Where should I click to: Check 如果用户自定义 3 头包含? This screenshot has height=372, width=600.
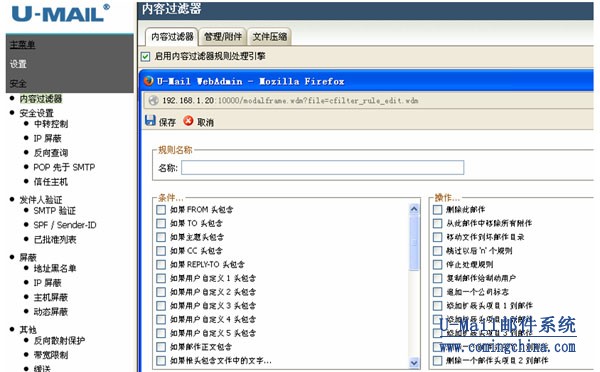[161, 306]
